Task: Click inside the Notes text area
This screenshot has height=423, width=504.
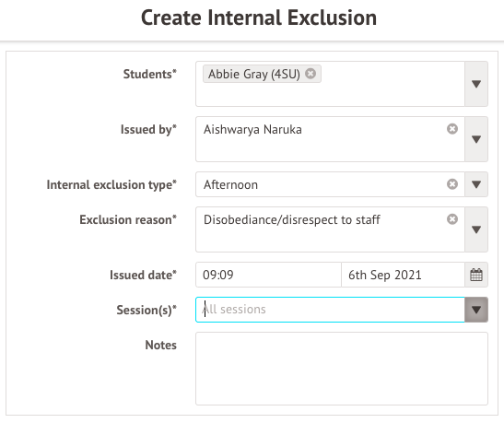Action: pos(342,369)
